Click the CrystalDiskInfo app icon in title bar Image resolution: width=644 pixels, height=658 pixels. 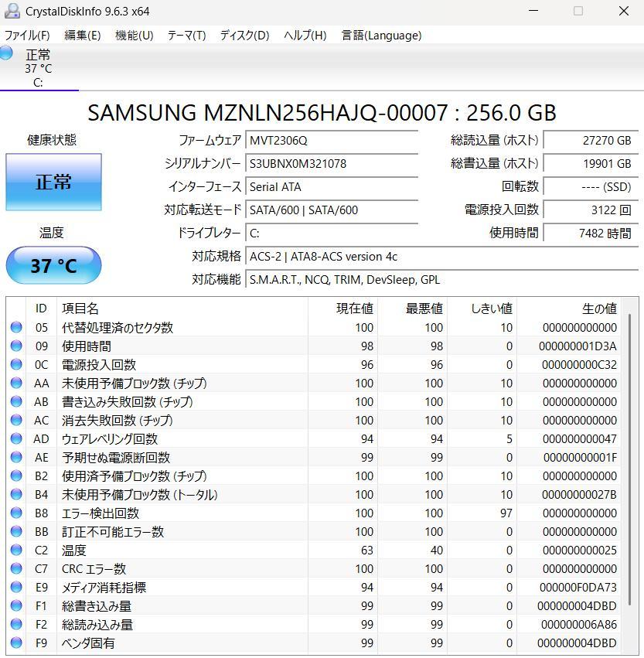pyautogui.click(x=12, y=11)
